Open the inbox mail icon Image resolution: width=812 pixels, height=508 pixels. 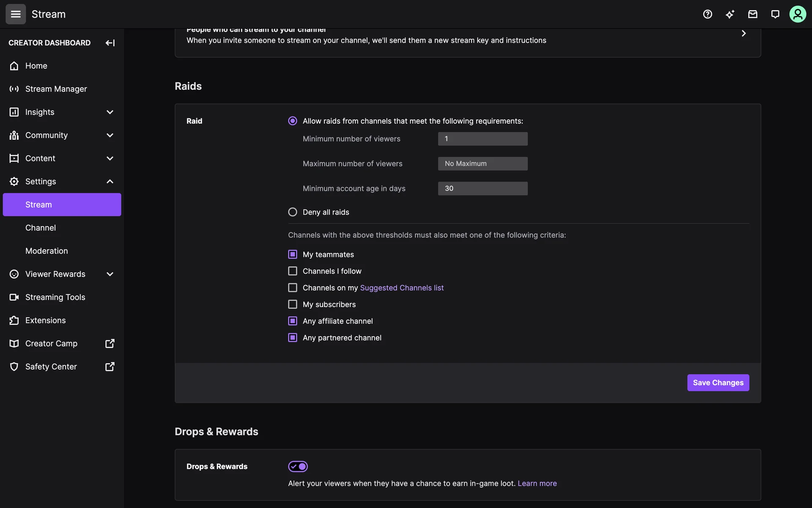tap(753, 14)
